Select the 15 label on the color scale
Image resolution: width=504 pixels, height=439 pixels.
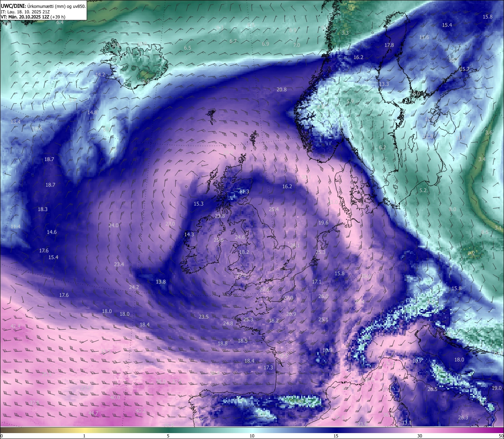tap(336, 436)
